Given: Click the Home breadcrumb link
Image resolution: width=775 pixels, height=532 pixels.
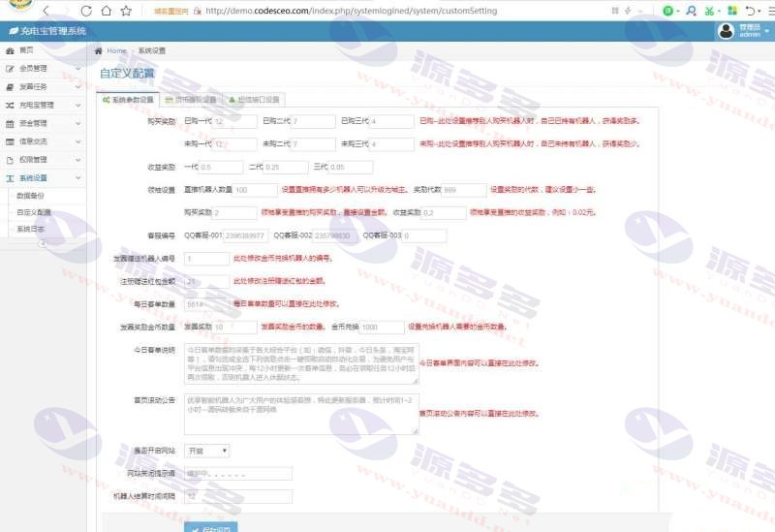Looking at the screenshot, I should pos(116,51).
